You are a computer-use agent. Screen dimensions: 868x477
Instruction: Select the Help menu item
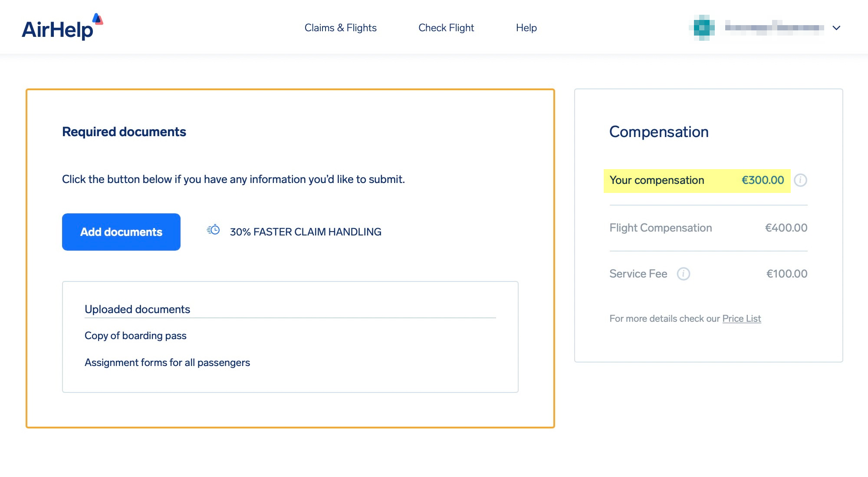point(526,27)
